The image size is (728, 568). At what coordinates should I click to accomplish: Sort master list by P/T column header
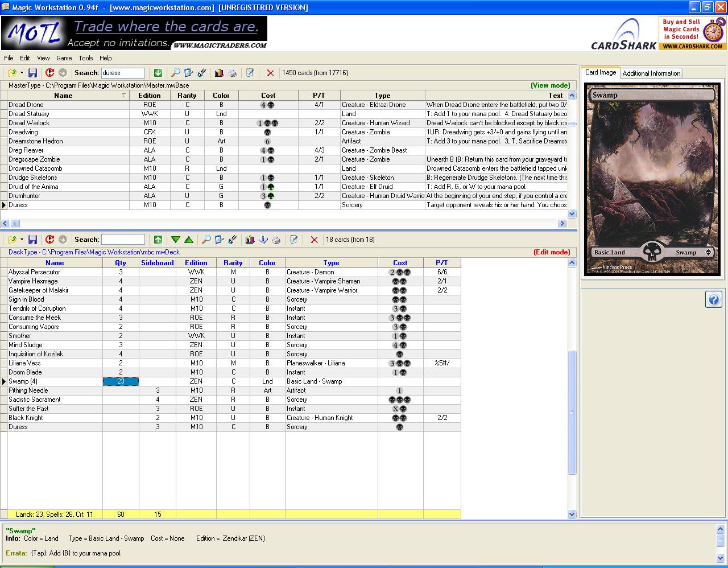pyautogui.click(x=318, y=96)
